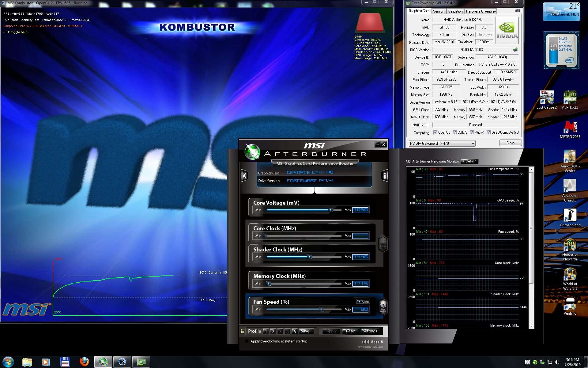This screenshot has height=368, width=588.
Task: Open Firefox from the taskbar
Action: coord(84,362)
